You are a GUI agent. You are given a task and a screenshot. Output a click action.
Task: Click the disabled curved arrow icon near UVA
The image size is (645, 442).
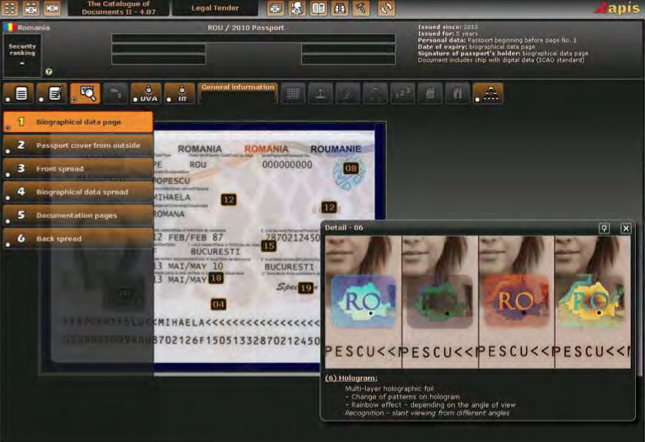coord(115,93)
